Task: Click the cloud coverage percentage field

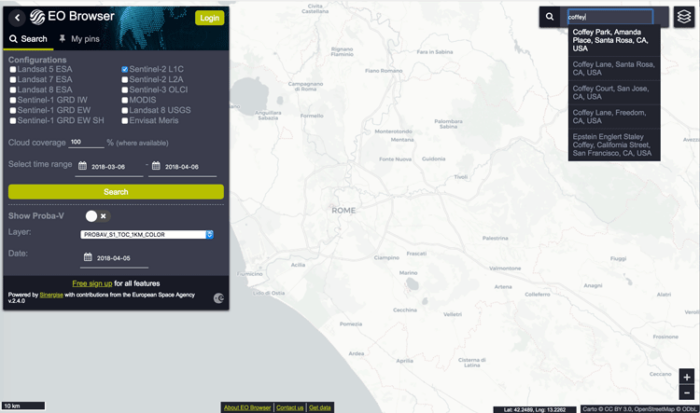Action: 86,142
